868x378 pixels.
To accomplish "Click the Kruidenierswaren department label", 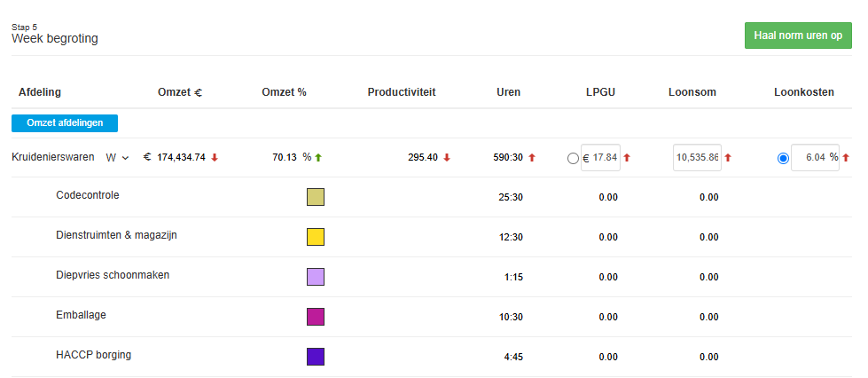I will [53, 157].
